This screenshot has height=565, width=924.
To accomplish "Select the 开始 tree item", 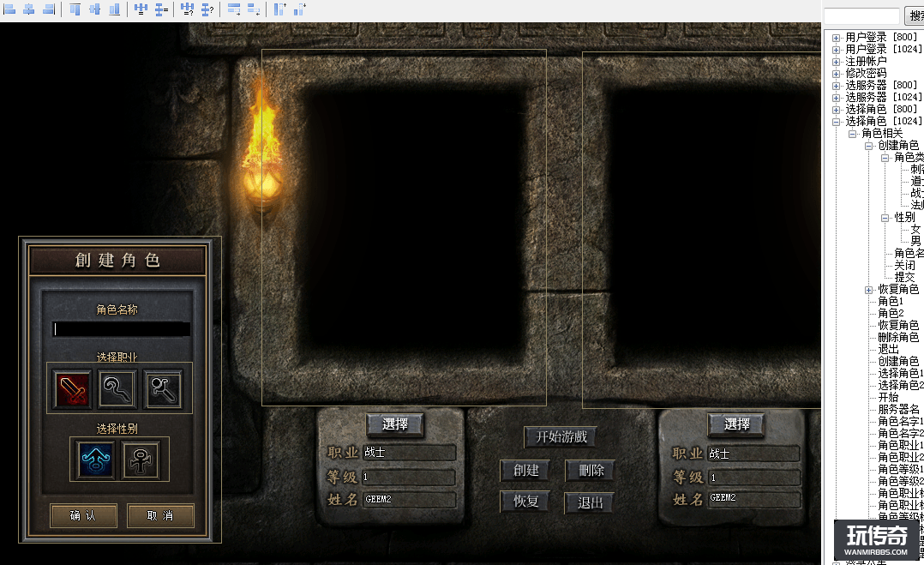I will pos(888,397).
